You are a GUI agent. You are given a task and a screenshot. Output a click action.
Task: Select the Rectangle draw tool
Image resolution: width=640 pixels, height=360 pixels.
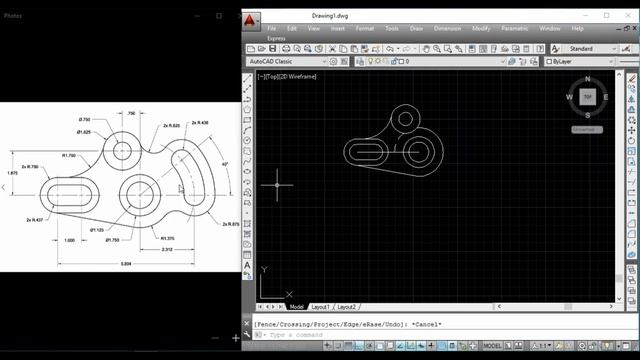click(247, 120)
